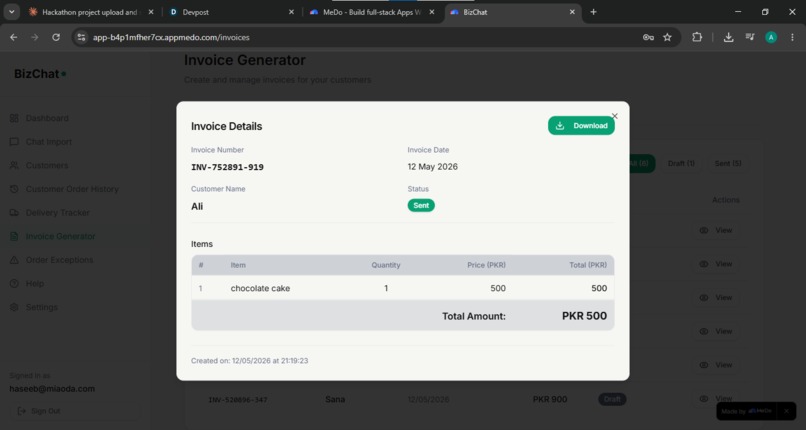Screen dimensions: 806x430
Task: Open the browser extensions puzzle icon
Action: coord(697,37)
